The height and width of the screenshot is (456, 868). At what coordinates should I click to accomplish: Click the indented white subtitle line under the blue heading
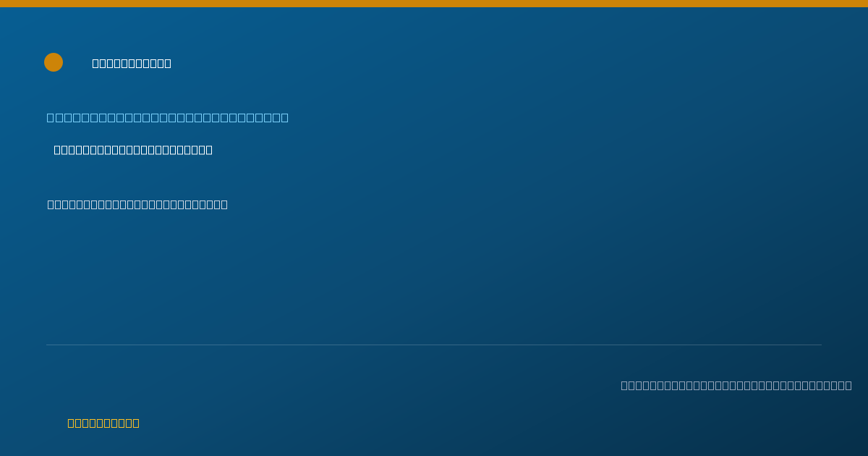coord(133,150)
